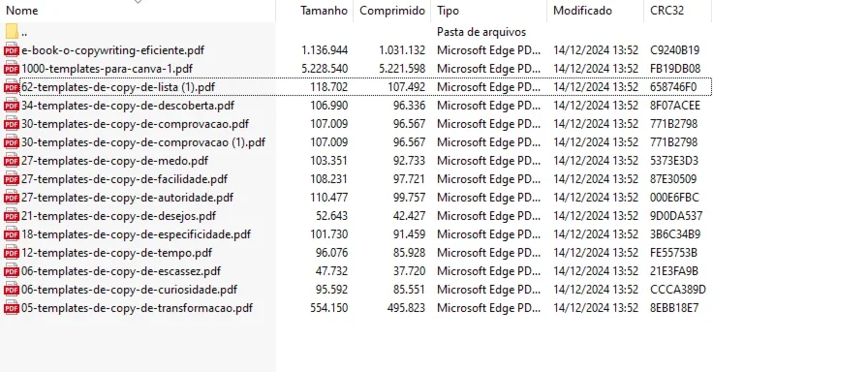Select file name 12-templates-de-copy-de-tempo.pdf
Viewport: 868px width, 372px height.
point(117,253)
